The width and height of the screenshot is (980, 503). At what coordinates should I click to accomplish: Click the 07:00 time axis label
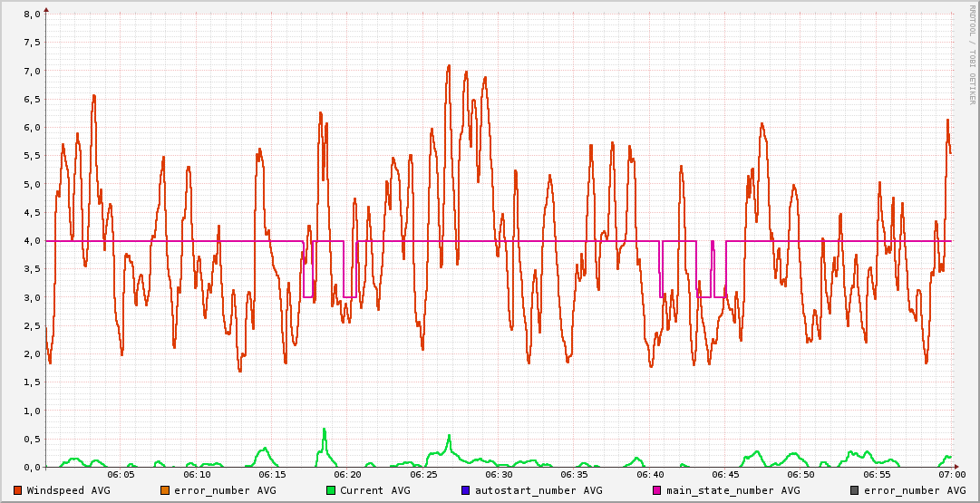pos(951,474)
